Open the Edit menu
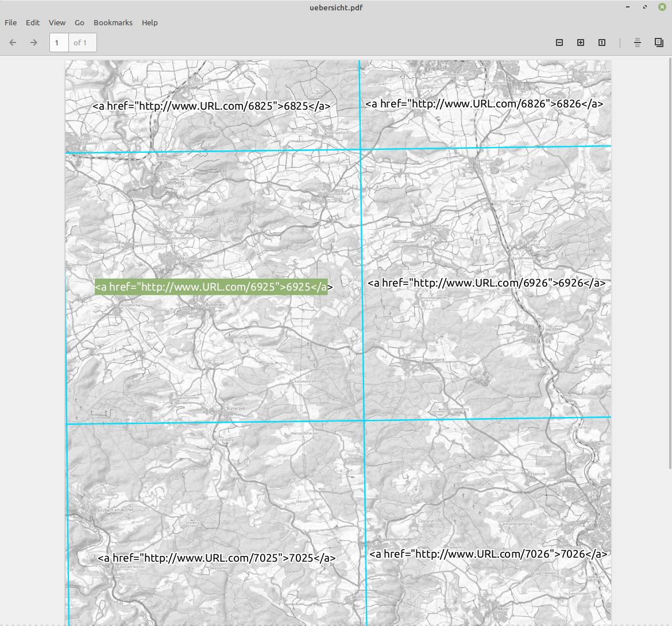The width and height of the screenshot is (672, 626). point(32,22)
